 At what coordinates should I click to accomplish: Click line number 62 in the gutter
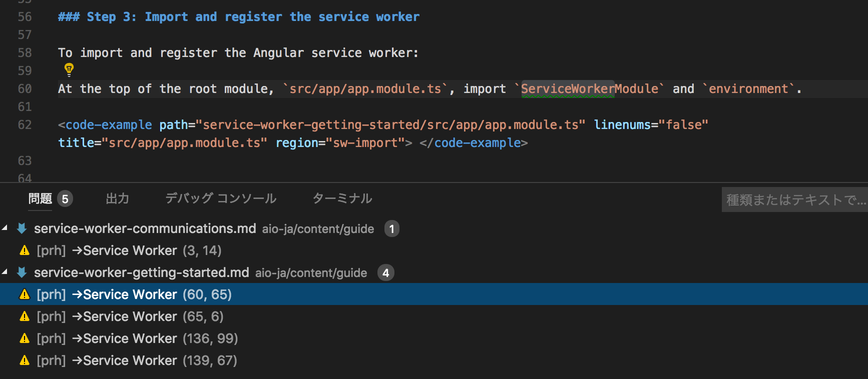click(x=25, y=124)
